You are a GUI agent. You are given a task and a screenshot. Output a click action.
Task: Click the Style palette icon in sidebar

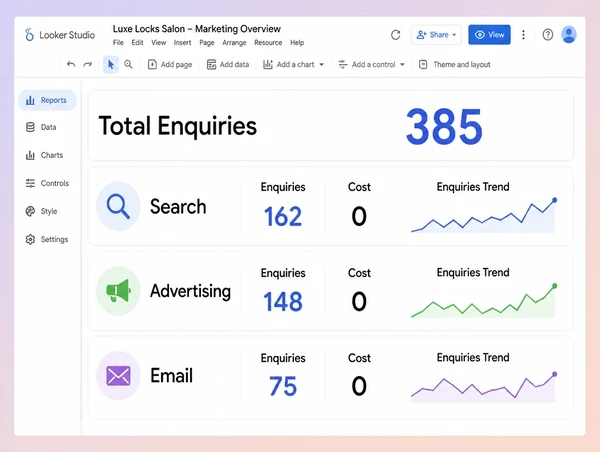click(x=30, y=211)
